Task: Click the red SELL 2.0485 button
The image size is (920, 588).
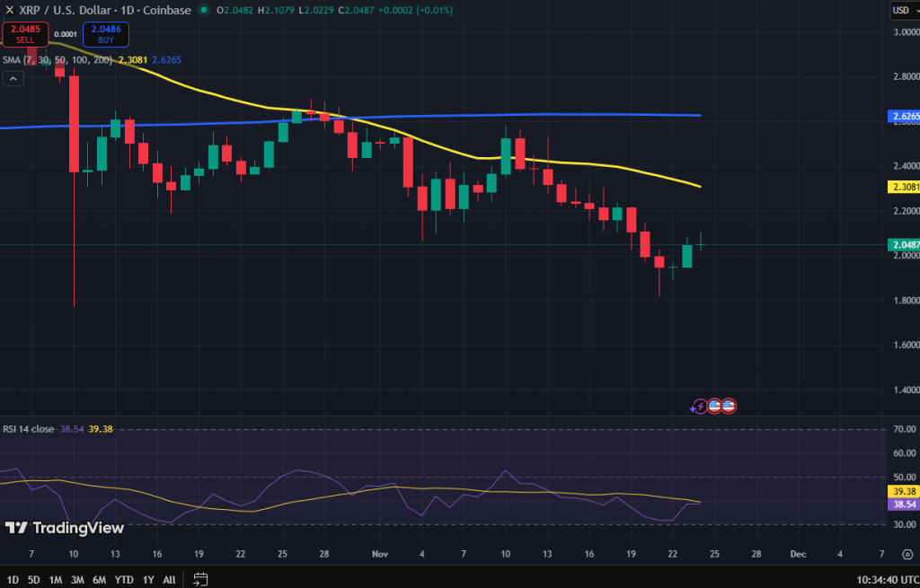Action: point(25,34)
